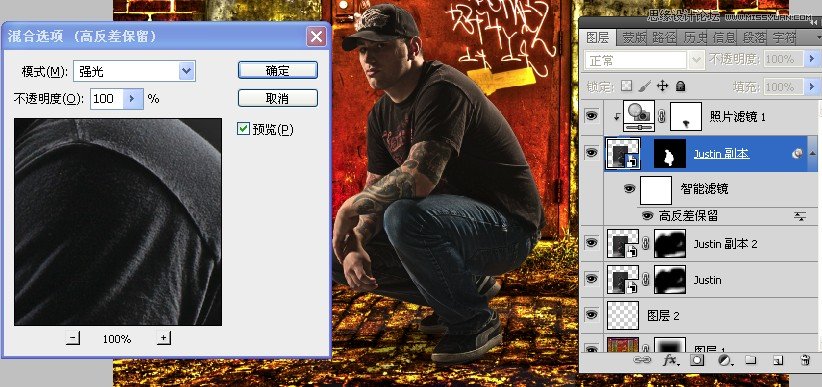
Task: Toggle 预览 preview checkbox
Action: pos(243,128)
